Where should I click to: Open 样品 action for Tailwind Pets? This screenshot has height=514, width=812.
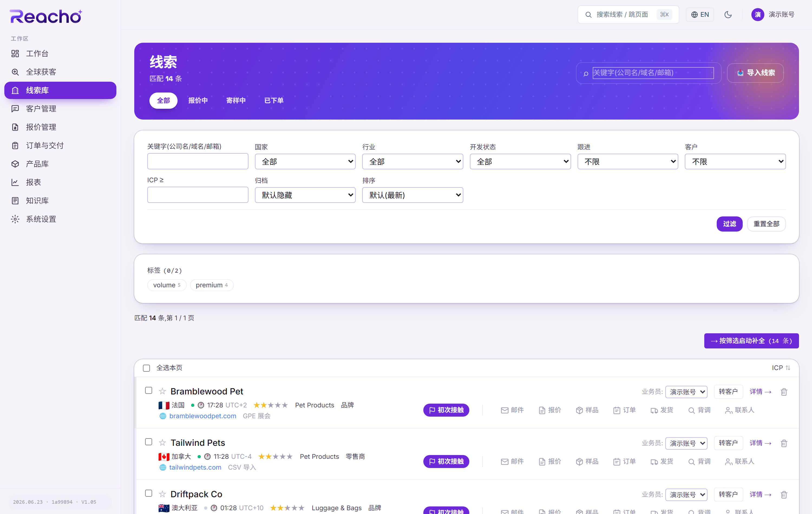(587, 462)
